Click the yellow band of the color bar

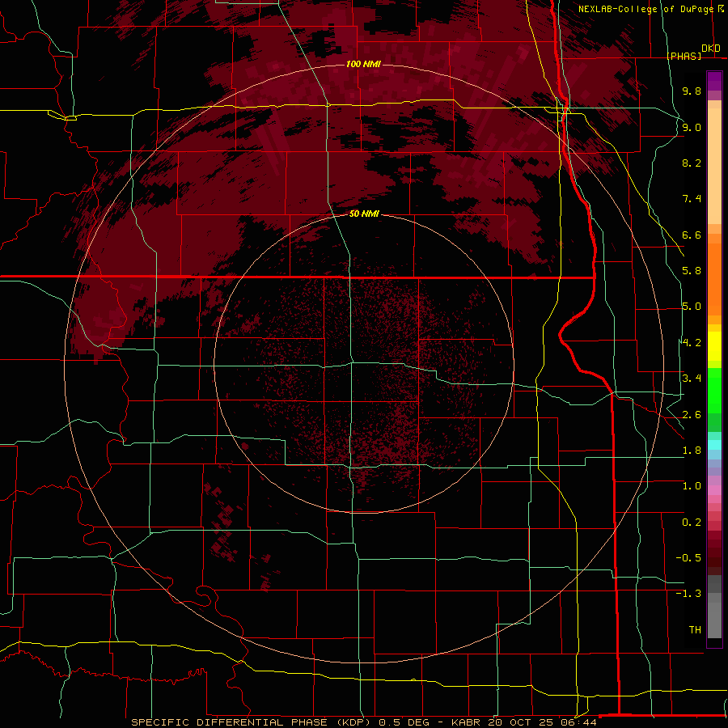click(x=714, y=346)
